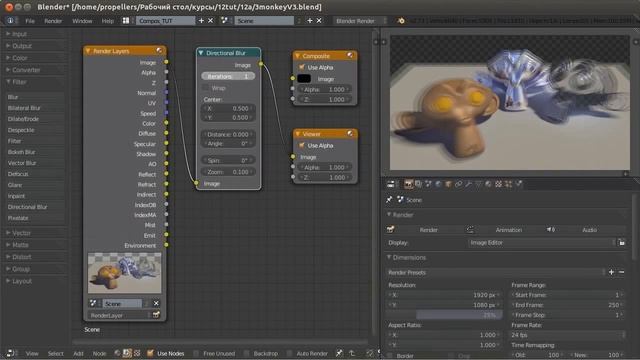Screen dimensions: 640x360
Task: Open the Blender Render engine dropdown
Action: (x=360, y=20)
